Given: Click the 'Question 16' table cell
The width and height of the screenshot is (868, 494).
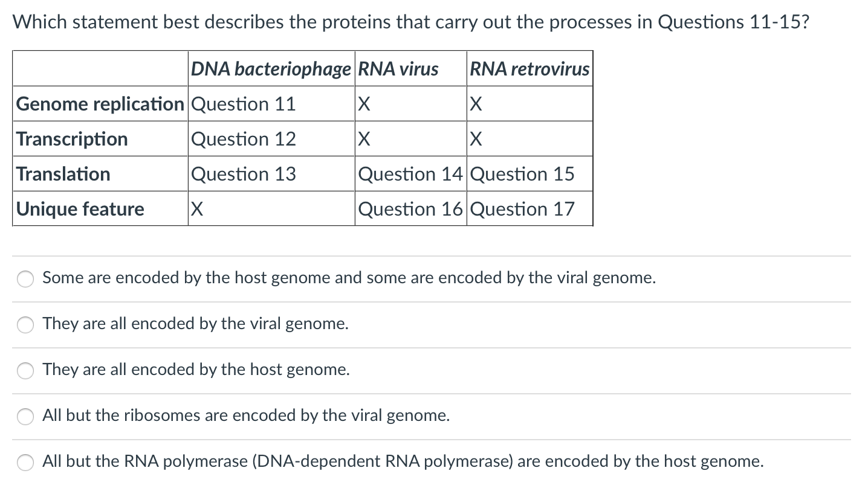Looking at the screenshot, I should (411, 209).
